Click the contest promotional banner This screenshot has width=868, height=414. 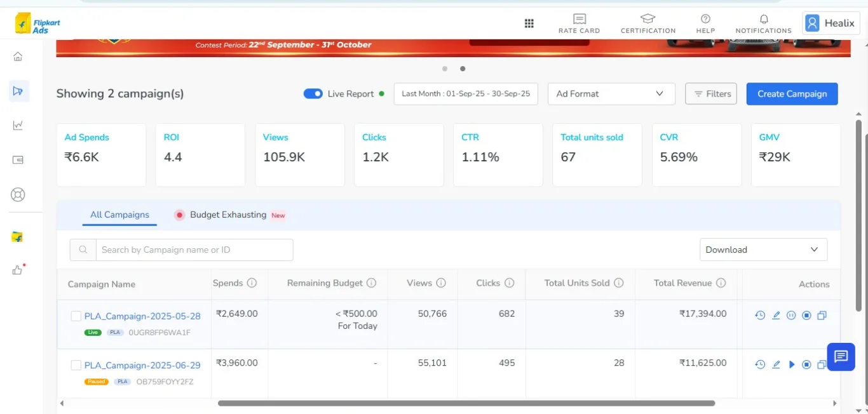point(453,48)
